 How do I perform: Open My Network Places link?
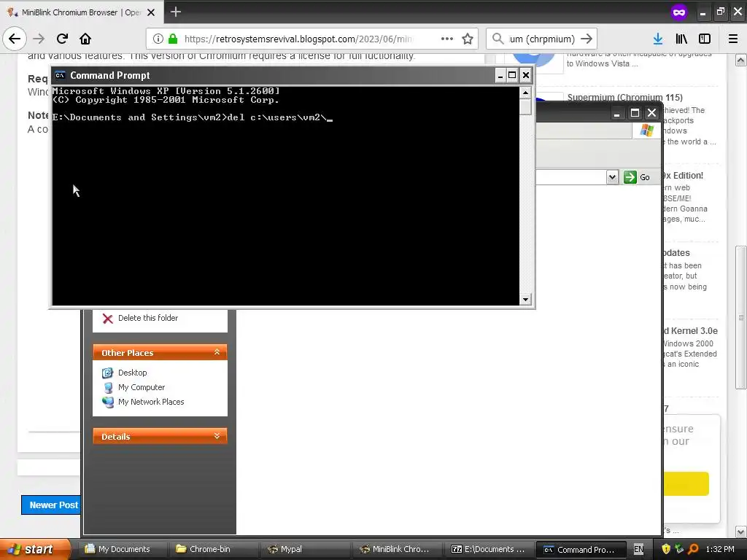151,402
